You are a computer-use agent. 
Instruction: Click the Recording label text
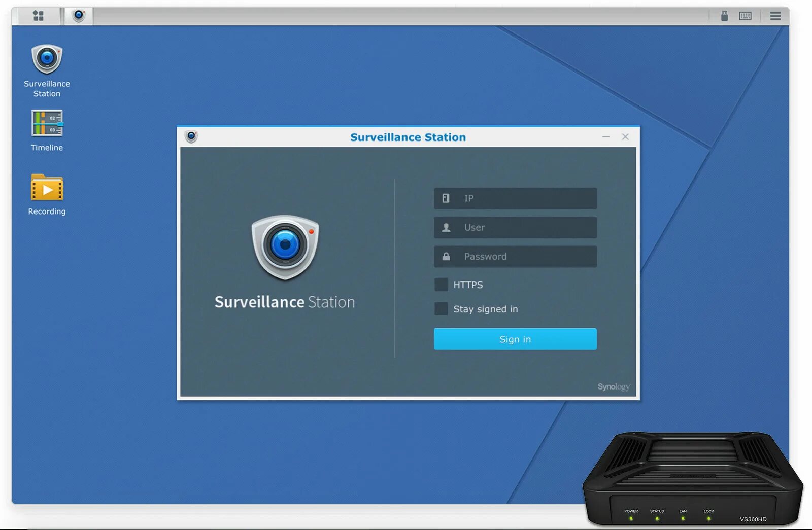coord(47,211)
